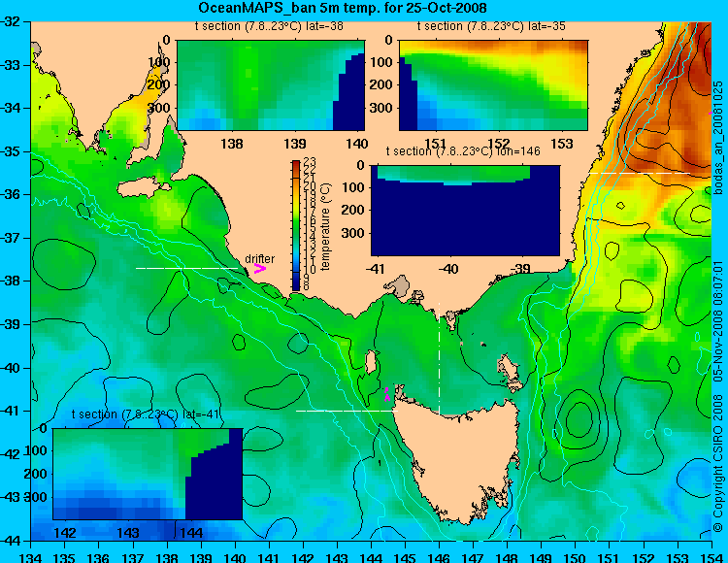Click the '-44' latitude tick label on main axis
Image resolution: width=728 pixels, height=563 pixels.
[11, 542]
